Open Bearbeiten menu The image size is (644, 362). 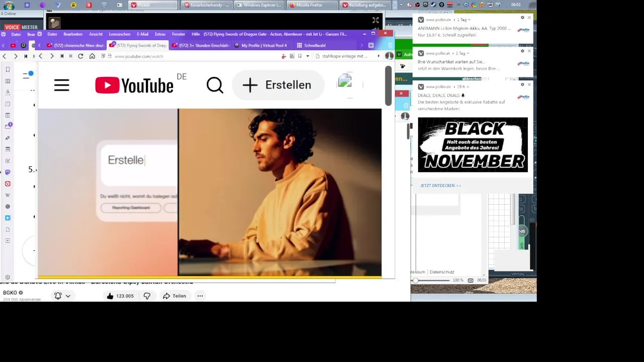73,34
